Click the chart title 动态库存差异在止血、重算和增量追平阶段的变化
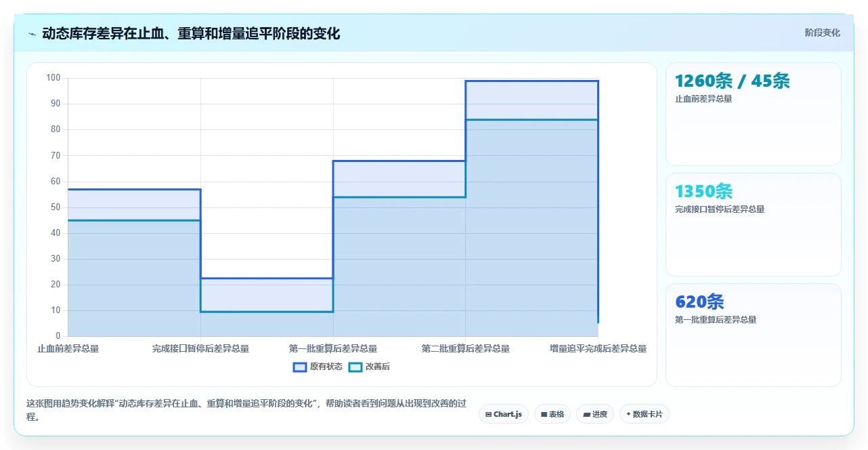The image size is (868, 450). [191, 33]
